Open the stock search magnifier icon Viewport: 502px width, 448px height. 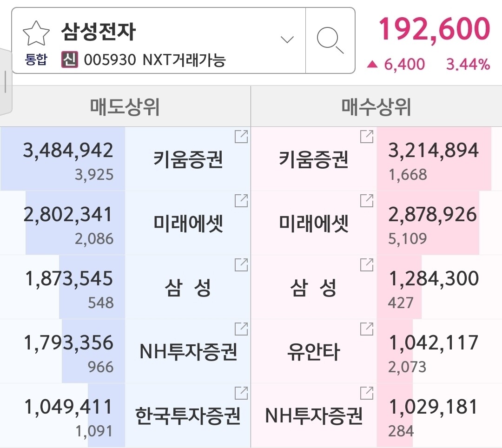[x=330, y=40]
